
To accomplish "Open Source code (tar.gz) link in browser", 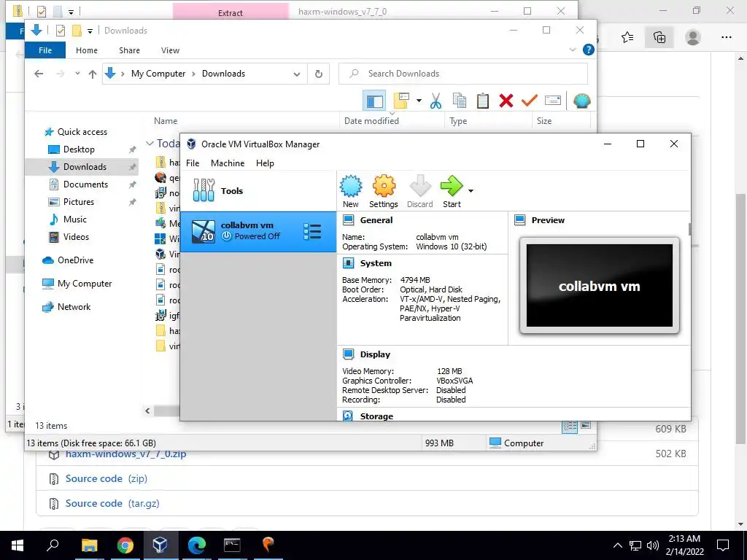I will [112, 503].
